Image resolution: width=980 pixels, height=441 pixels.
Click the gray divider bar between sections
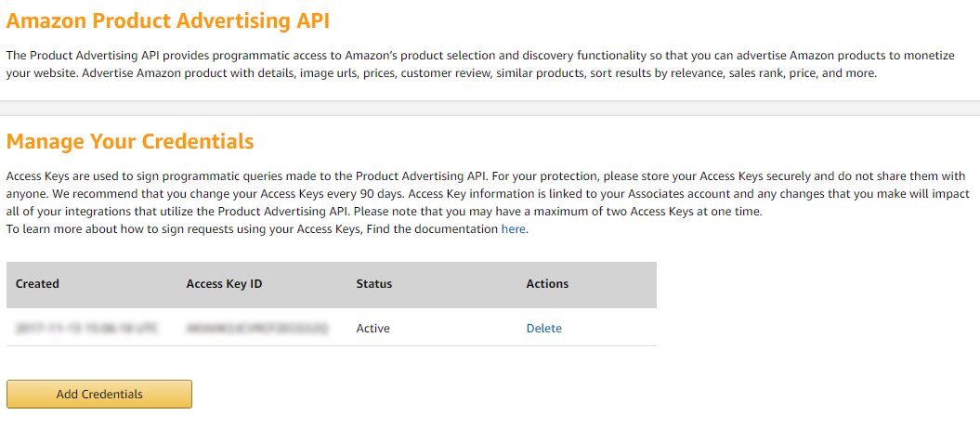490,108
